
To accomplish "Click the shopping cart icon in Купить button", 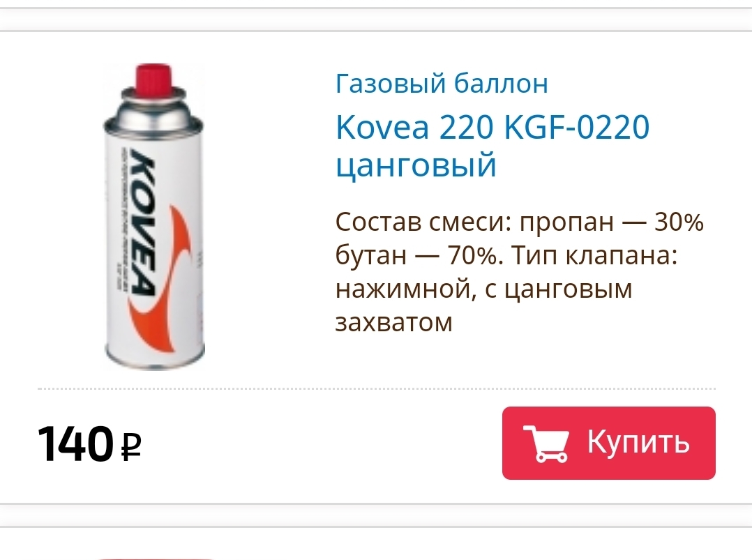I will pyautogui.click(x=546, y=444).
